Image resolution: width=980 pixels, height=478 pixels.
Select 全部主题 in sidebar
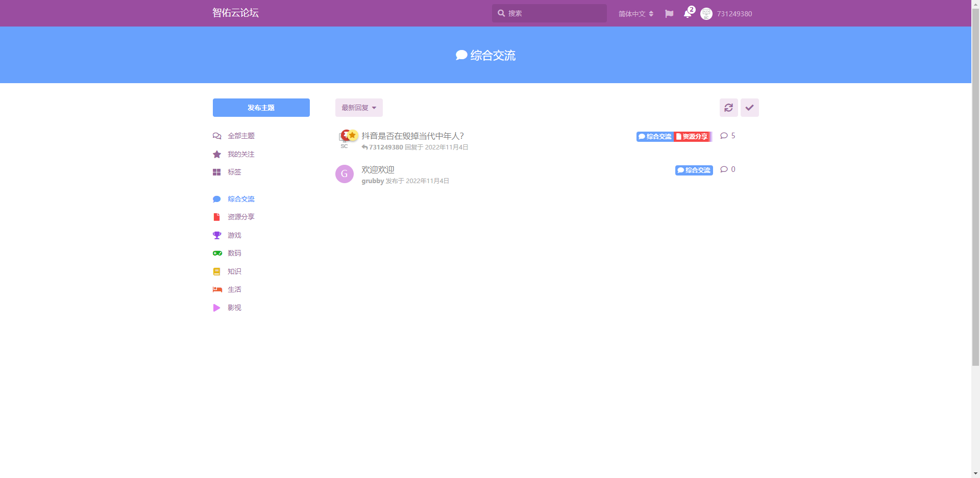point(241,136)
